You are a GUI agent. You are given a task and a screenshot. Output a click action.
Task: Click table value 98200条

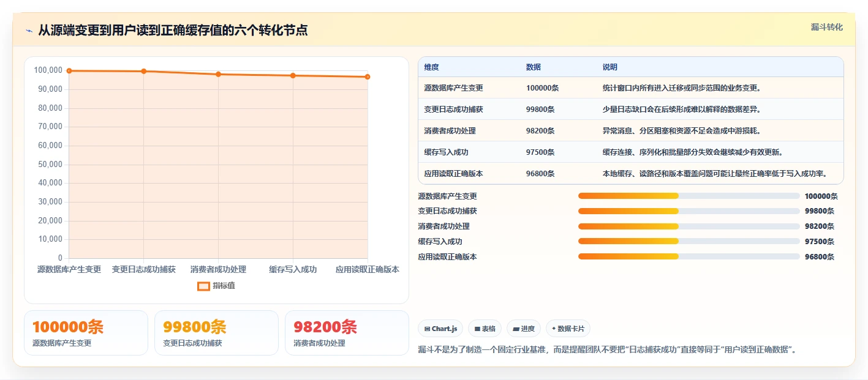click(540, 131)
